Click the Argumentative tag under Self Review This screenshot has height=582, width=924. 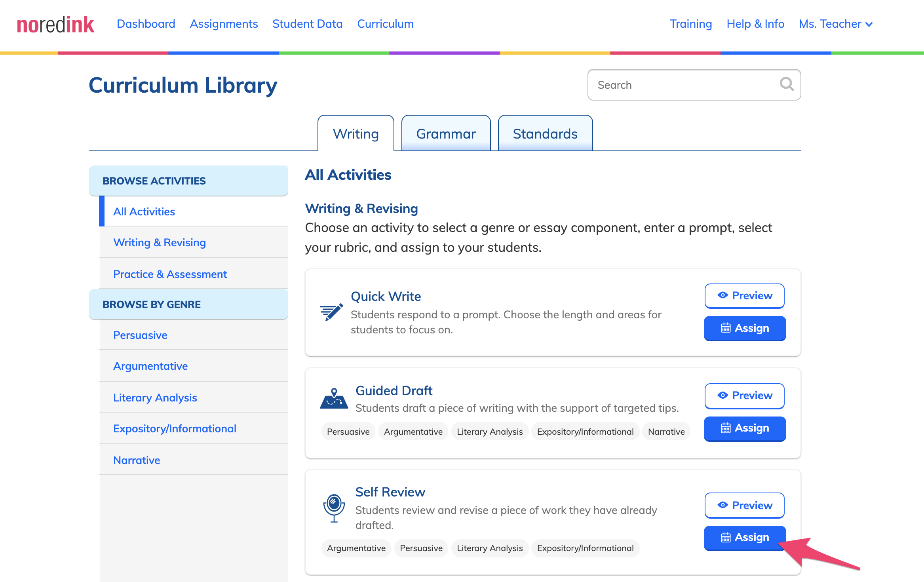pos(356,548)
